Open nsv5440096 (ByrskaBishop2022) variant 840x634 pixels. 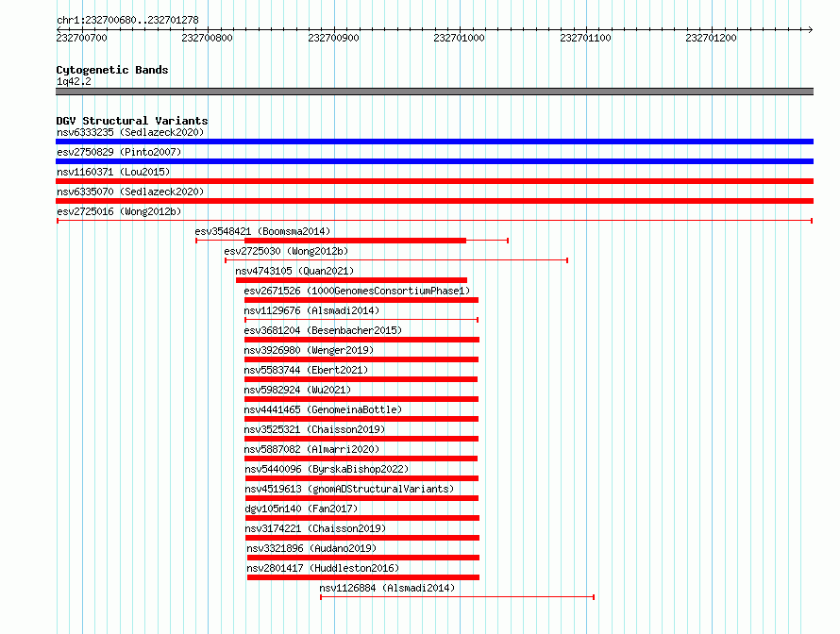point(327,469)
